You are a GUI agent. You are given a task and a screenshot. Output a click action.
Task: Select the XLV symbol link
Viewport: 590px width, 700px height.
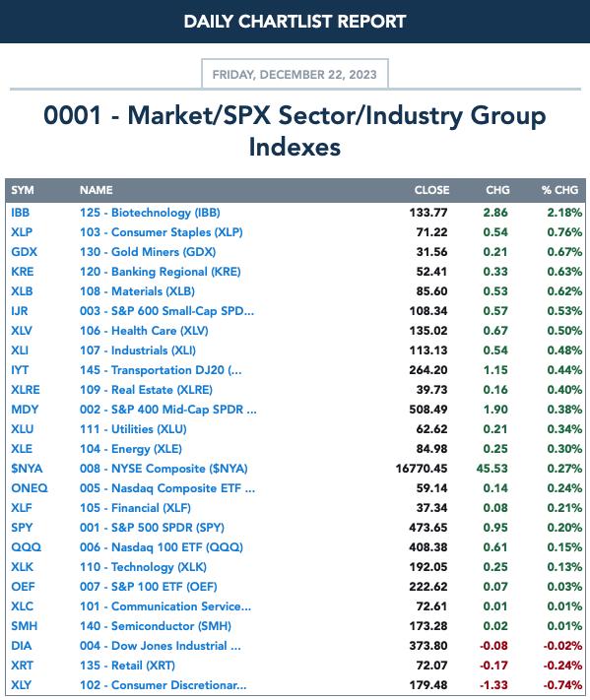[22, 331]
